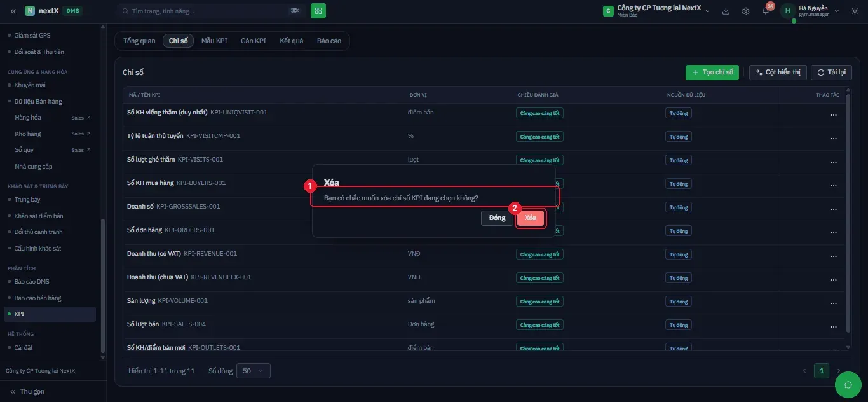Focus the Tìm trang, tính năng search field
Viewport: 868px width, 402px height.
click(212, 11)
